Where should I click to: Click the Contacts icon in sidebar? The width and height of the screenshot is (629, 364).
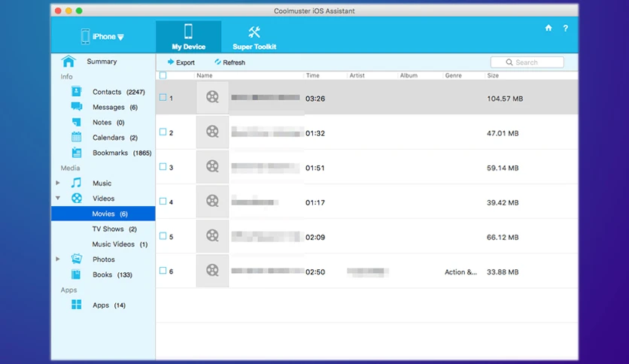coord(76,92)
